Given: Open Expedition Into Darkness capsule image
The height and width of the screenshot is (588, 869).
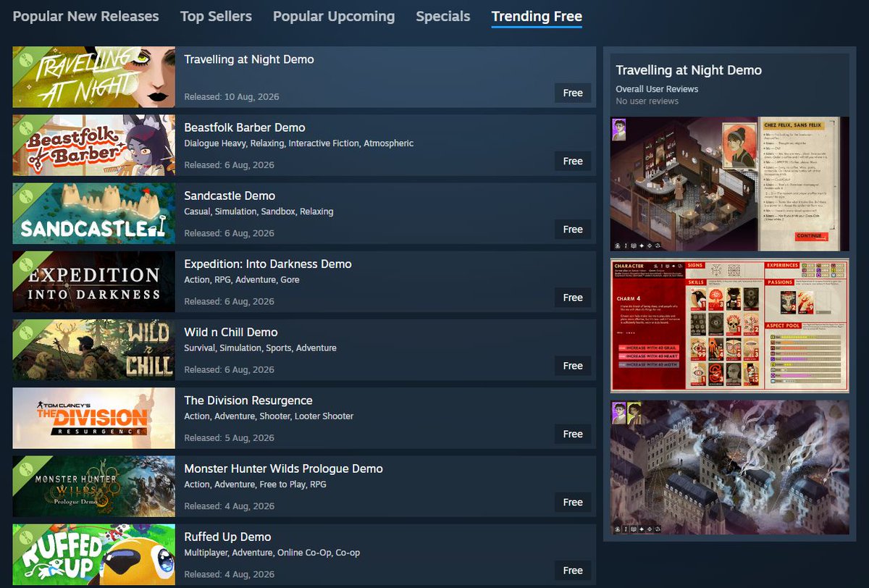Looking at the screenshot, I should coord(94,282).
